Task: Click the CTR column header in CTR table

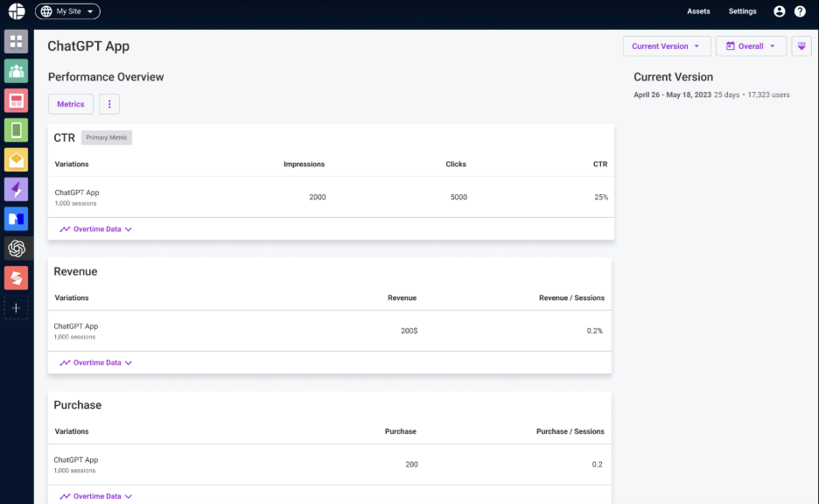Action: click(599, 164)
